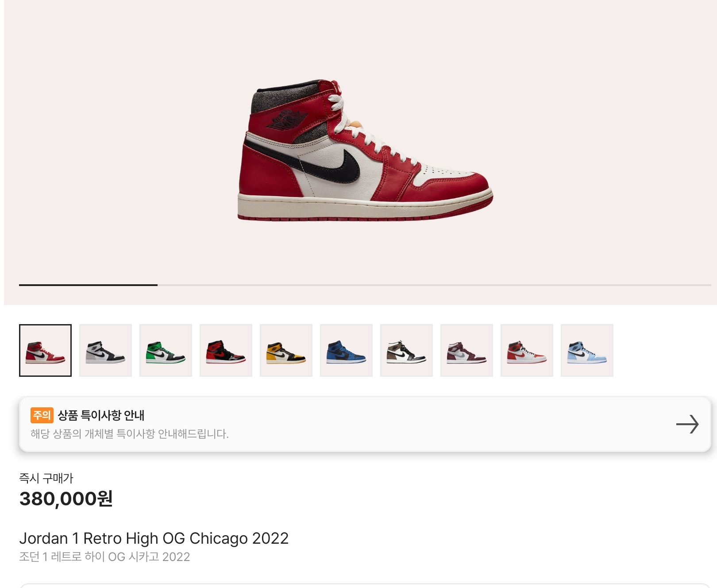
Task: Choose the royal blue sneaker thumbnail
Action: (346, 350)
